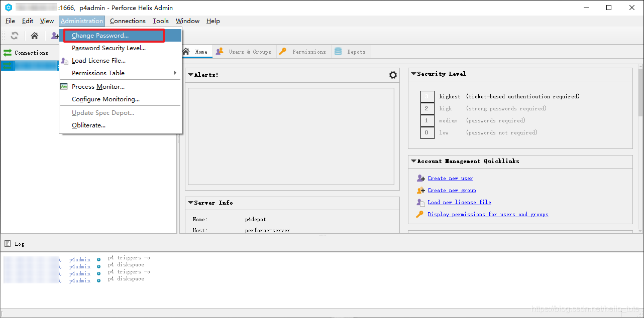Click server name value p4depot

coord(256,220)
